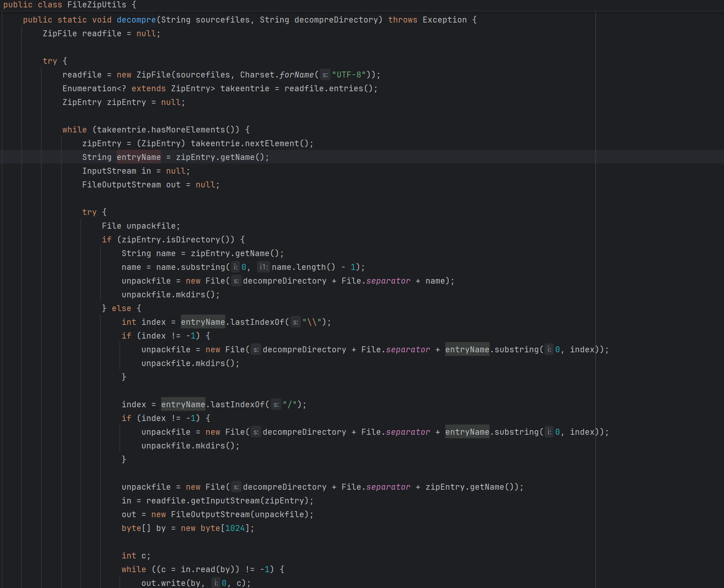Viewport: 724px width, 588px height.
Task: Click the nextElement method call
Action: 272,144
